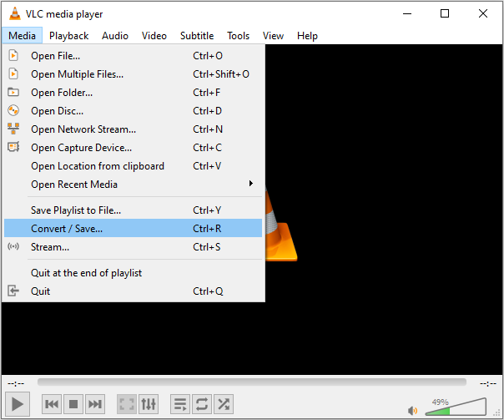Toggle loop repeat mode
Screen dimensions: 504x420
click(201, 404)
